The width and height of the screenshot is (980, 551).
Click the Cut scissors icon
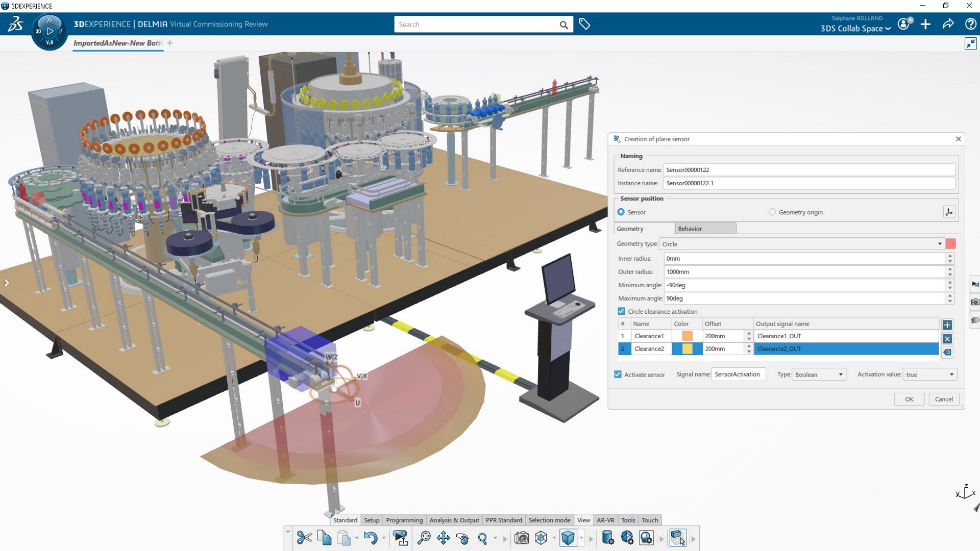pos(304,538)
